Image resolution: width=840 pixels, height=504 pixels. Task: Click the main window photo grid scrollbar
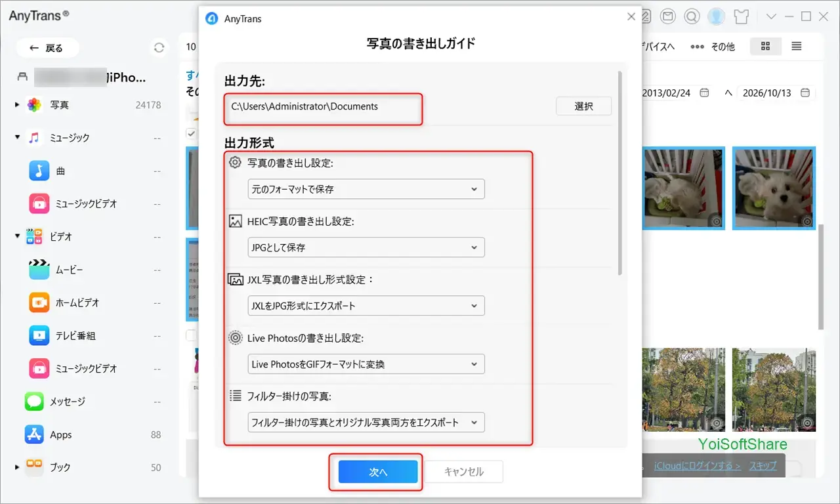820,276
